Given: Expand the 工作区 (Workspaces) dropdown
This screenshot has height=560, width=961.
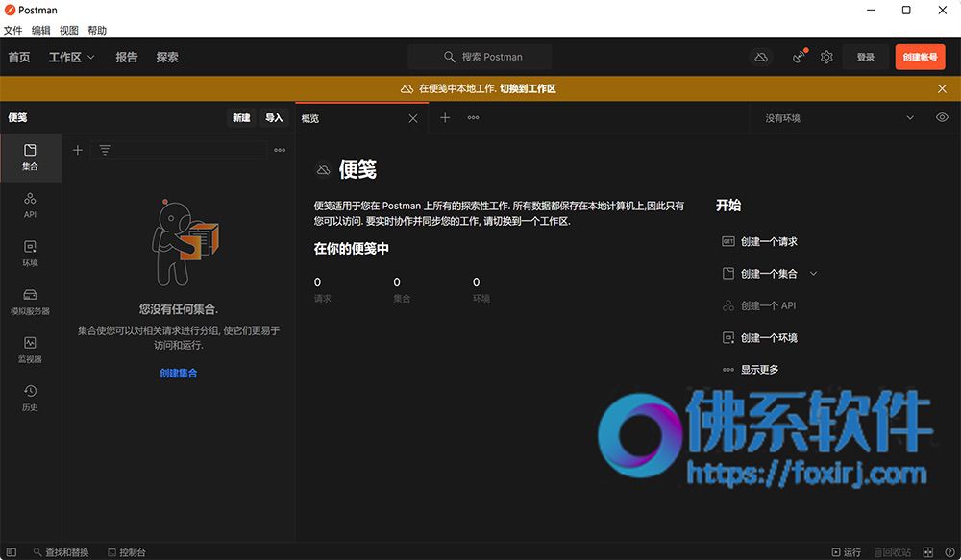Looking at the screenshot, I should point(72,58).
